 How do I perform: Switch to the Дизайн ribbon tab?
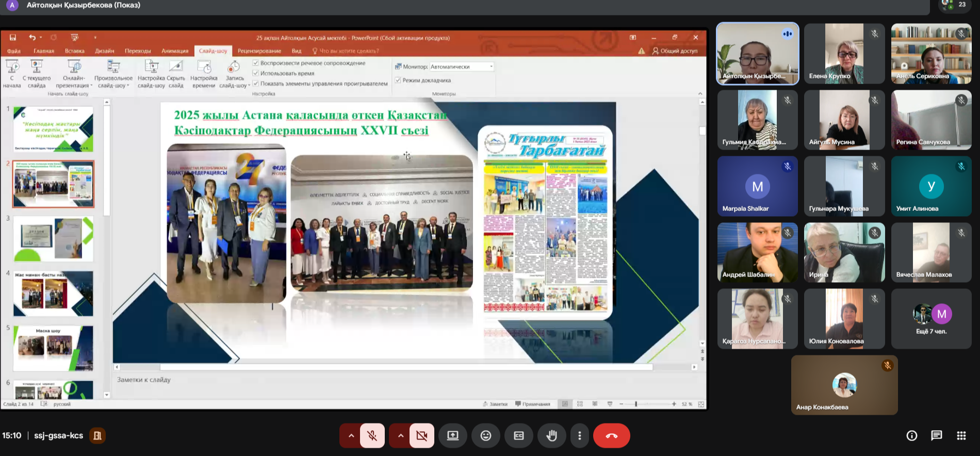click(104, 51)
